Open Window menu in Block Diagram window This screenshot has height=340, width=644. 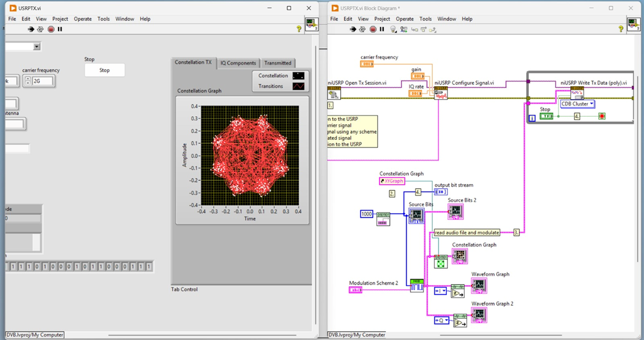446,19
